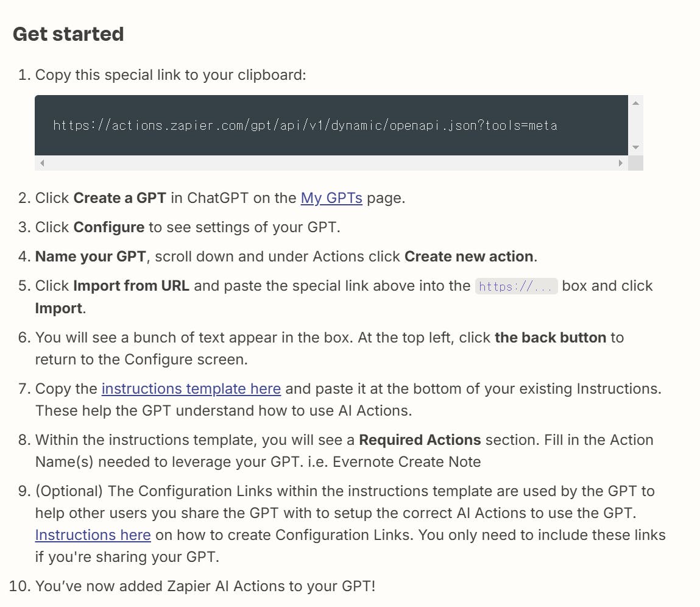Open the instructions template here link
The image size is (700, 607).
point(191,389)
